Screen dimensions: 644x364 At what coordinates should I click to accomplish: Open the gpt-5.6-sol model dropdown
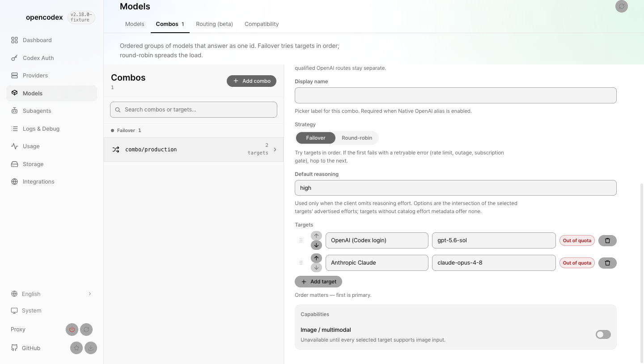pyautogui.click(x=494, y=240)
